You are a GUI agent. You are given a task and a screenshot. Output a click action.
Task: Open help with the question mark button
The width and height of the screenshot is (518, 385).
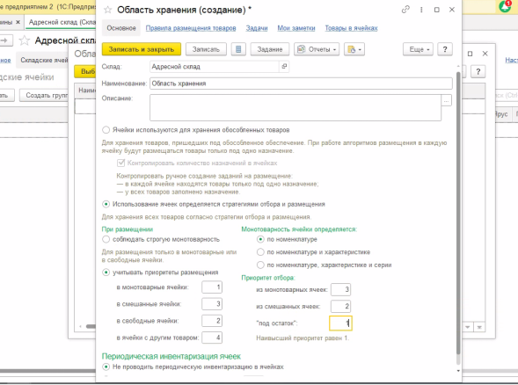(x=445, y=49)
